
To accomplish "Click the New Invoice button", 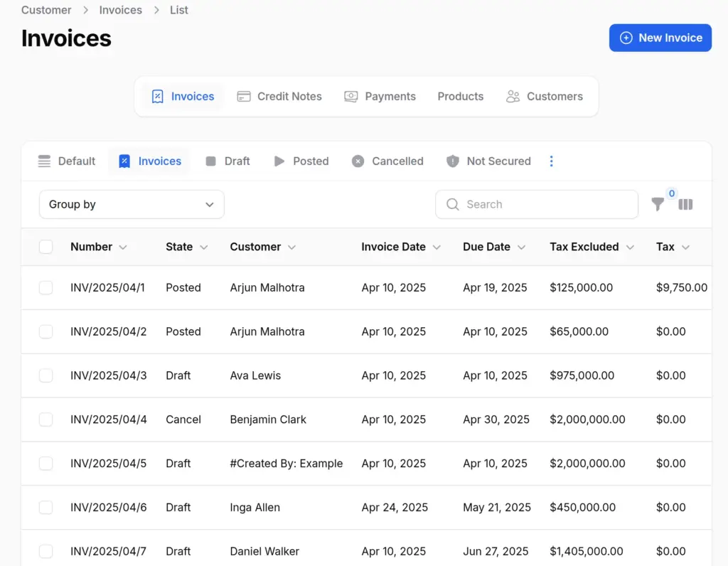I will coord(660,38).
